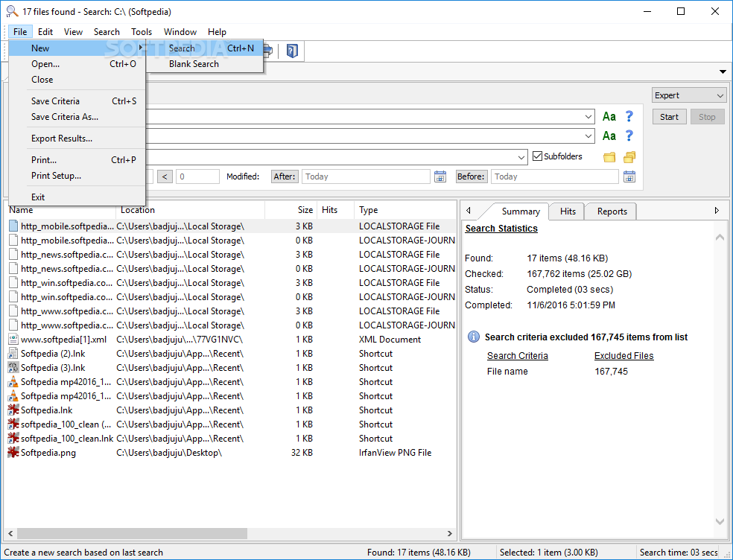The width and height of the screenshot is (733, 560).
Task: Expand the look-in folder dropdown beside Subfolders
Action: pyautogui.click(x=521, y=158)
